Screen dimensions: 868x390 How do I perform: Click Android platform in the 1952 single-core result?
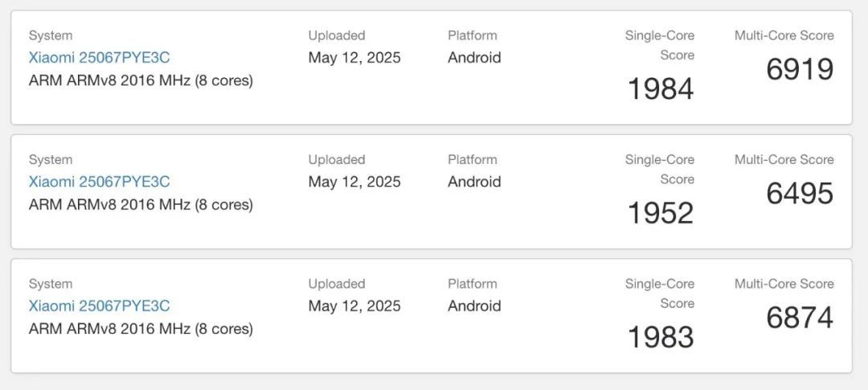coord(474,182)
